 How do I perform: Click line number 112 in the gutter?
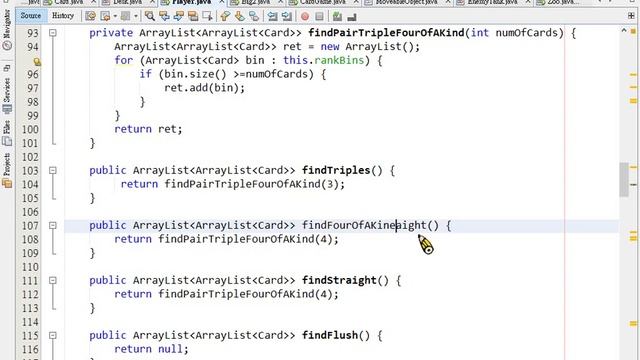point(30,294)
